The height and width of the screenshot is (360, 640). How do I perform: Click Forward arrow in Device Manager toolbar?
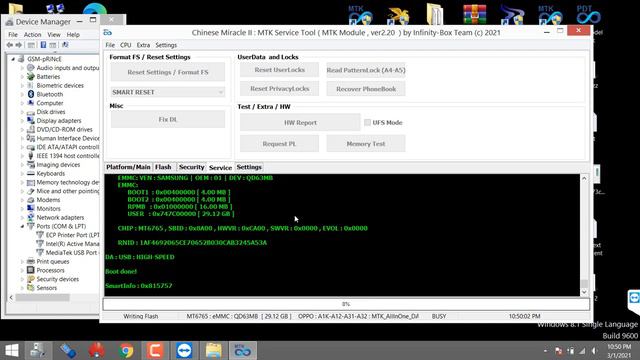[18, 45]
